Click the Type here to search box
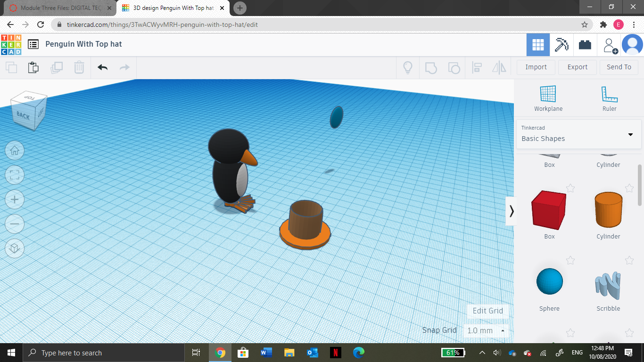The width and height of the screenshot is (644, 362). point(104,353)
